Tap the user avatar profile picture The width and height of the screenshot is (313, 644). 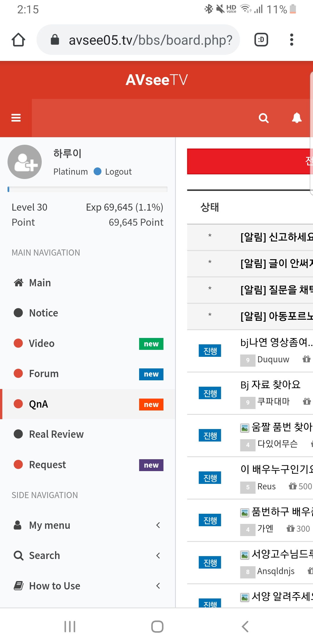click(x=25, y=162)
